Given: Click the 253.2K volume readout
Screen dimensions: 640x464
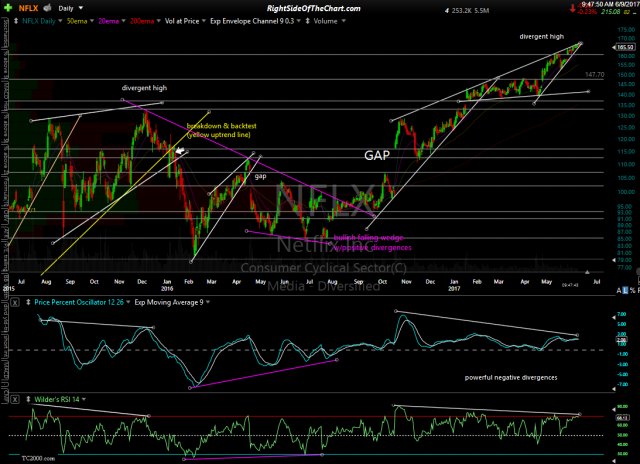Looking at the screenshot, I should (x=462, y=11).
